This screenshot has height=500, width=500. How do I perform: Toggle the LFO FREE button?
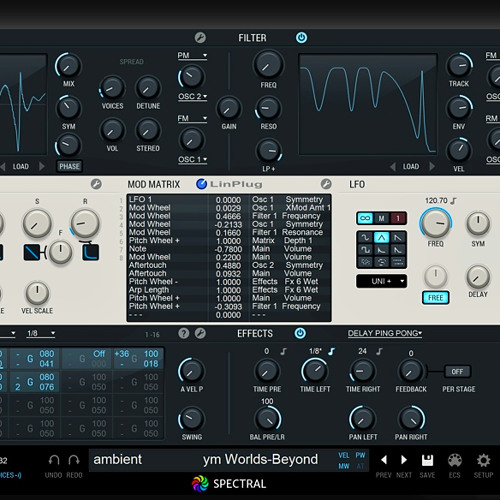pos(435,298)
